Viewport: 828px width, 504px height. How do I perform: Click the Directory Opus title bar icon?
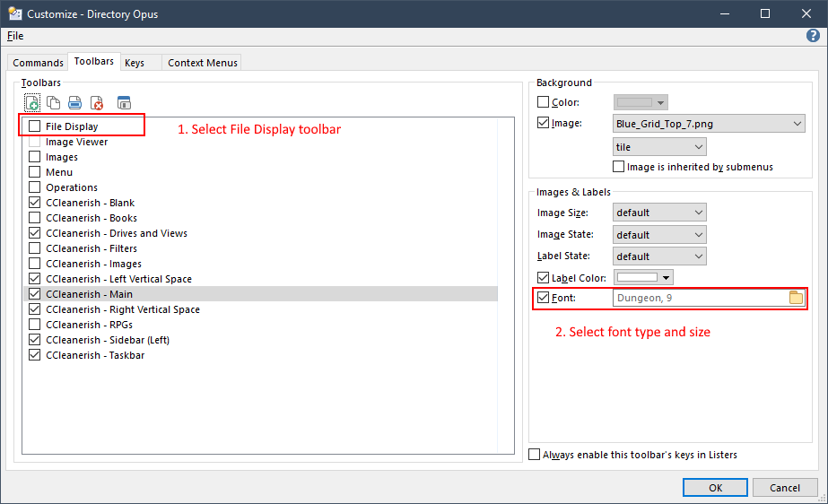[14, 13]
